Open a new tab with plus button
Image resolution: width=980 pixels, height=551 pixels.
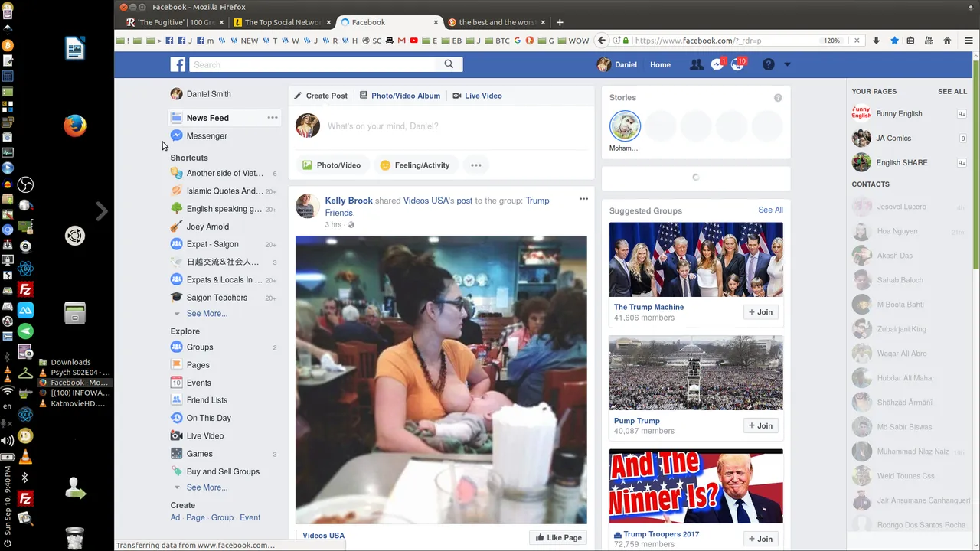(x=560, y=22)
